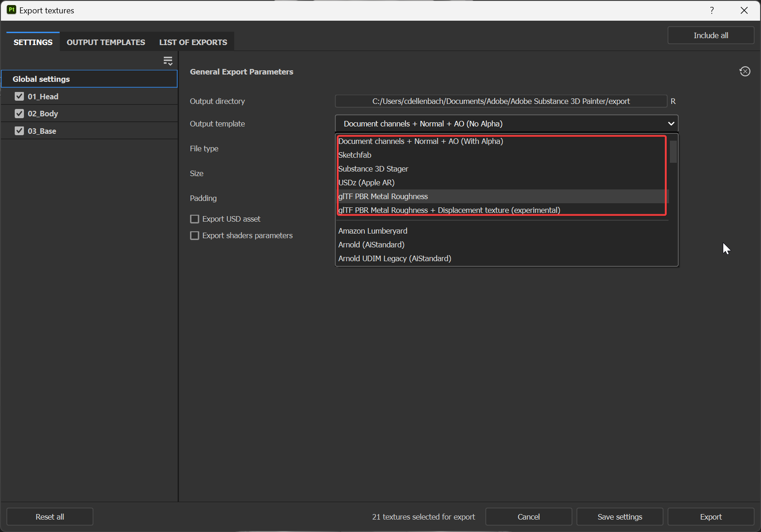Click the Painter app icon in the title bar
Viewport: 761px width, 532px height.
[x=11, y=10]
